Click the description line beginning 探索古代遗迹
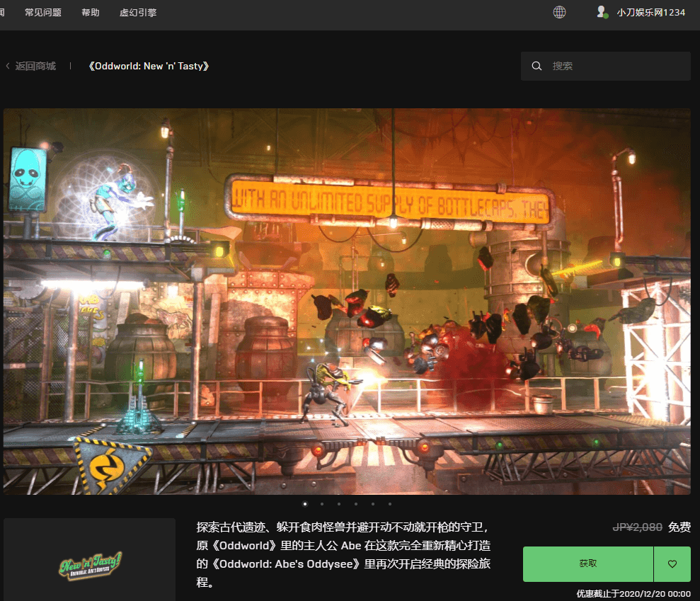The height and width of the screenshot is (601, 700). tap(342, 527)
